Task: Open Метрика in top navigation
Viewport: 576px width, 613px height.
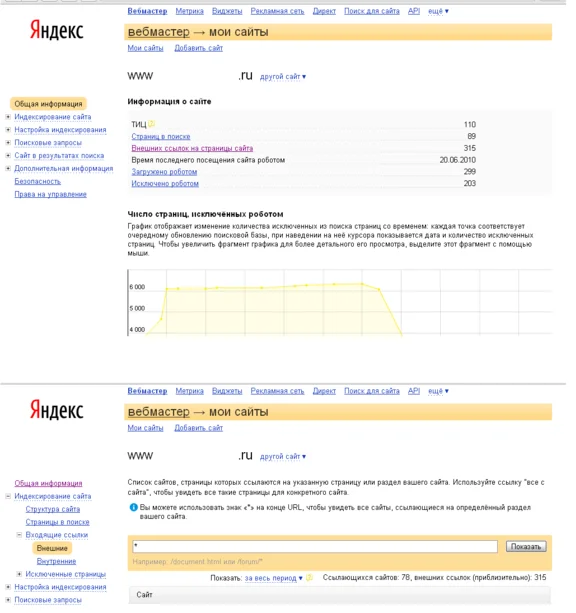Action: pos(189,11)
